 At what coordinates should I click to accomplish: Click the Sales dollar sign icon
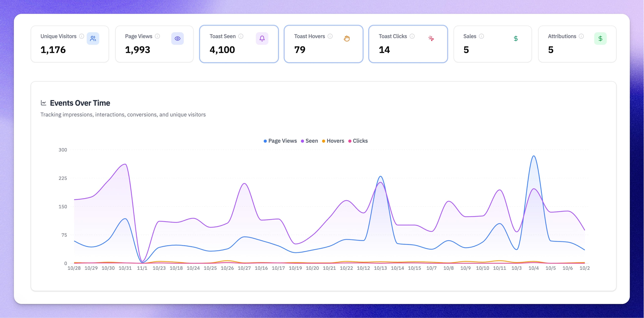tap(516, 38)
